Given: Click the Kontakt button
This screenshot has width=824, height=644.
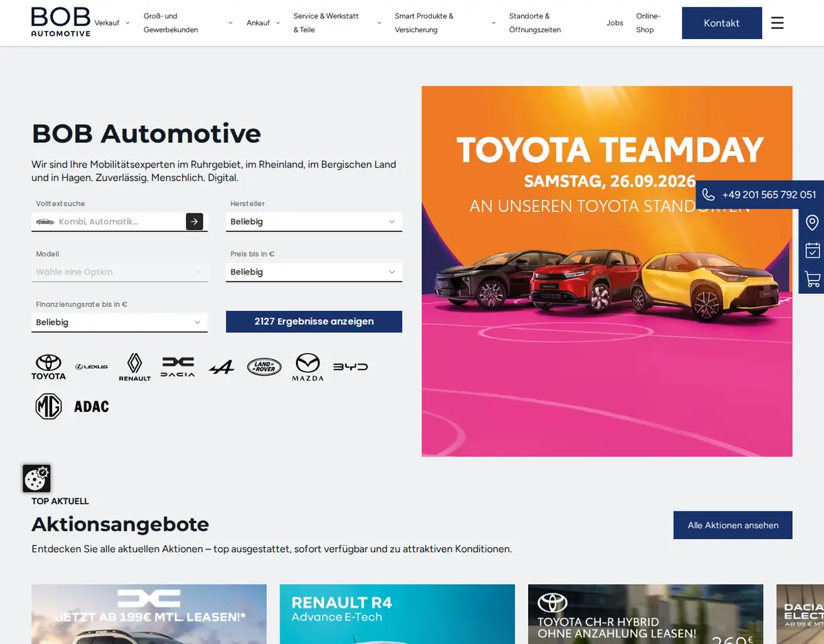Looking at the screenshot, I should [722, 23].
